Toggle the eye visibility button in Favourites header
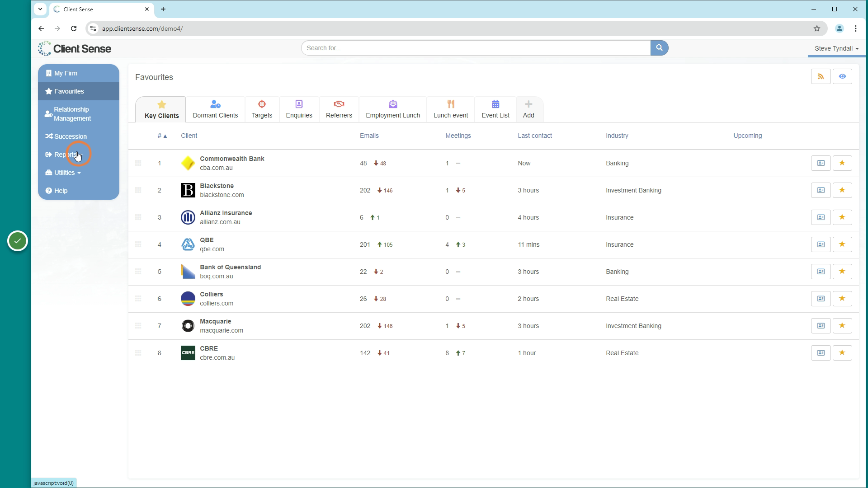Image resolution: width=868 pixels, height=488 pixels. (x=842, y=76)
